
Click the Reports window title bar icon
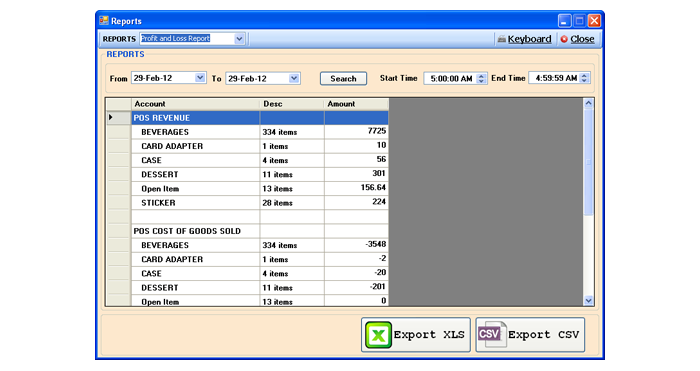pos(104,21)
